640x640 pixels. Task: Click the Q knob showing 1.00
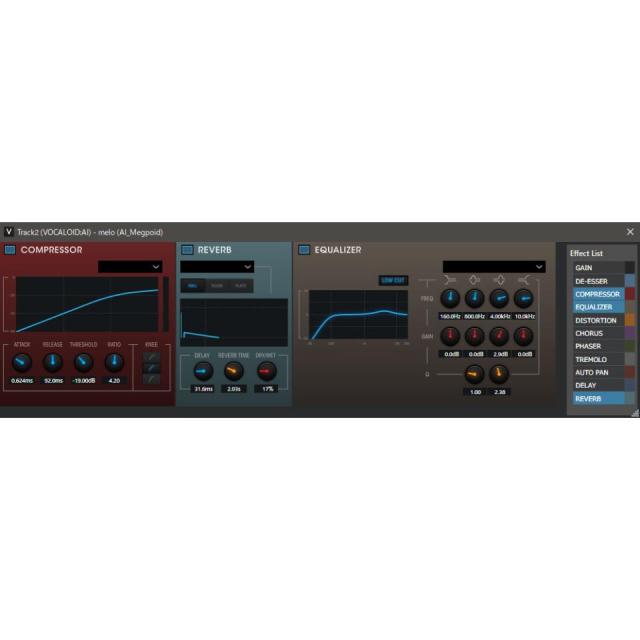point(474,374)
